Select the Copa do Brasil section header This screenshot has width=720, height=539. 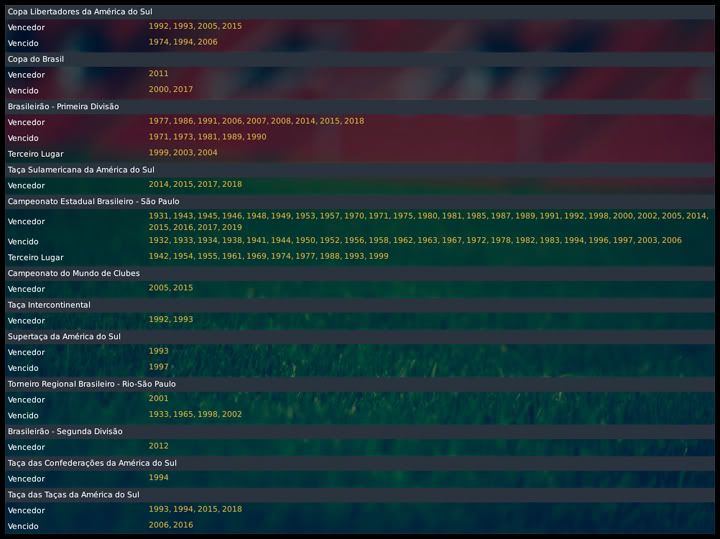pyautogui.click(x=36, y=58)
